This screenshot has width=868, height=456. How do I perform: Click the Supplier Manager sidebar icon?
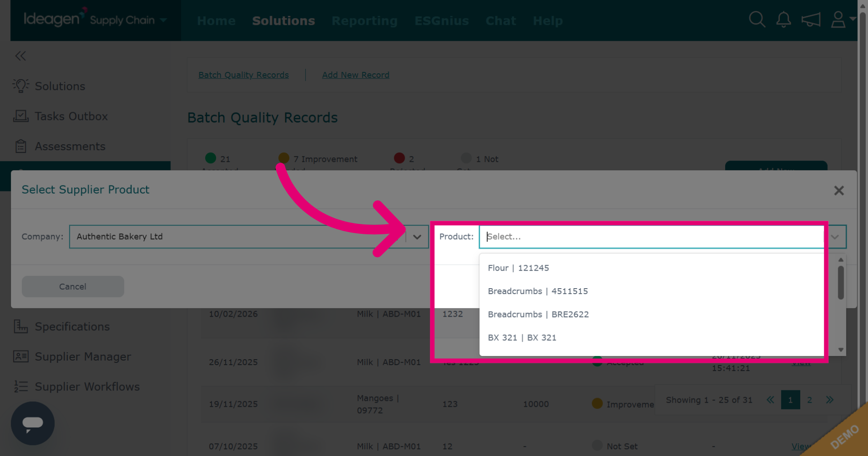(21, 356)
